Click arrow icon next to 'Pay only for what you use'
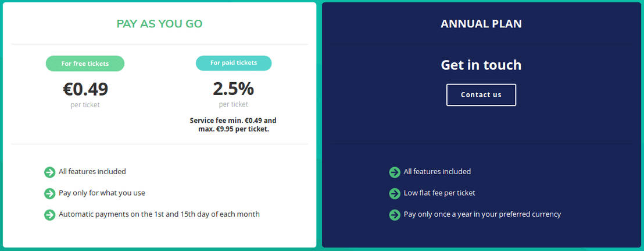The height and width of the screenshot is (251, 644). 50,193
